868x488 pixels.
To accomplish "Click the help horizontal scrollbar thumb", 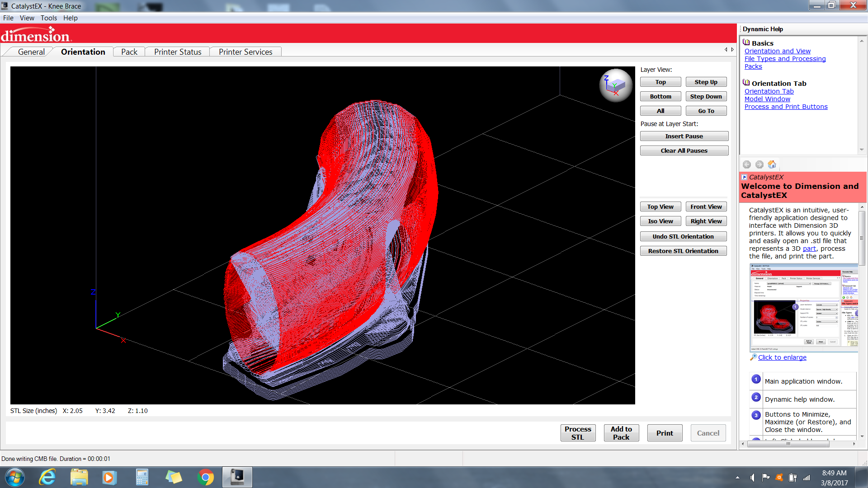I will tap(788, 444).
